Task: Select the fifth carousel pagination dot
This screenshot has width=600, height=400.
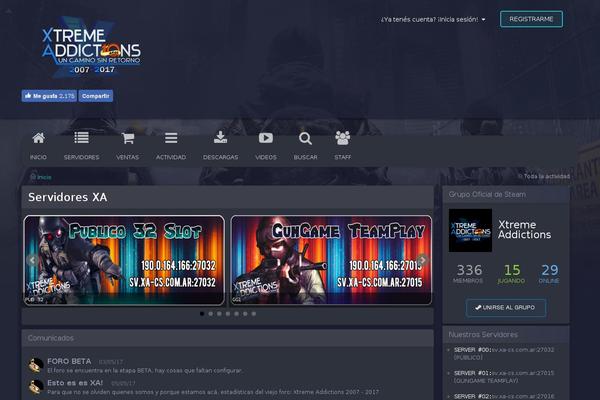Action: click(x=236, y=313)
